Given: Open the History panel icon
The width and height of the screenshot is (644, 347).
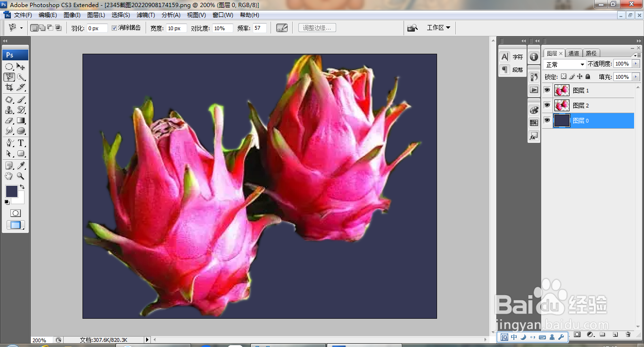Looking at the screenshot, I should tap(534, 76).
